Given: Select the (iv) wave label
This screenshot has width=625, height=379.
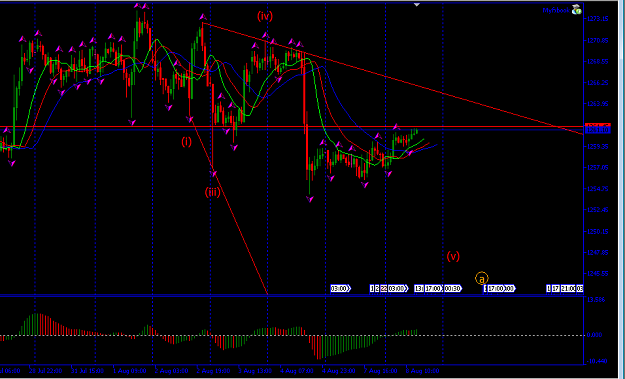Looking at the screenshot, I should [265, 16].
